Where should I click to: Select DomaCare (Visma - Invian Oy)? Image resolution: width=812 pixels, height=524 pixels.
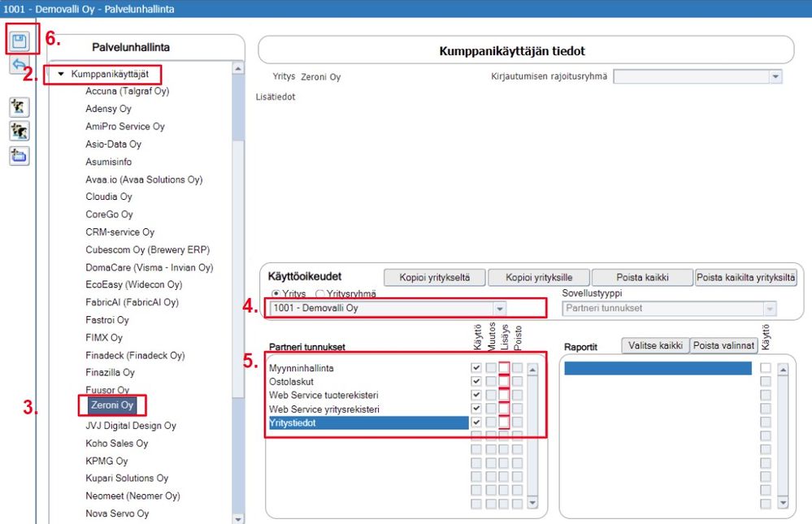point(149,268)
